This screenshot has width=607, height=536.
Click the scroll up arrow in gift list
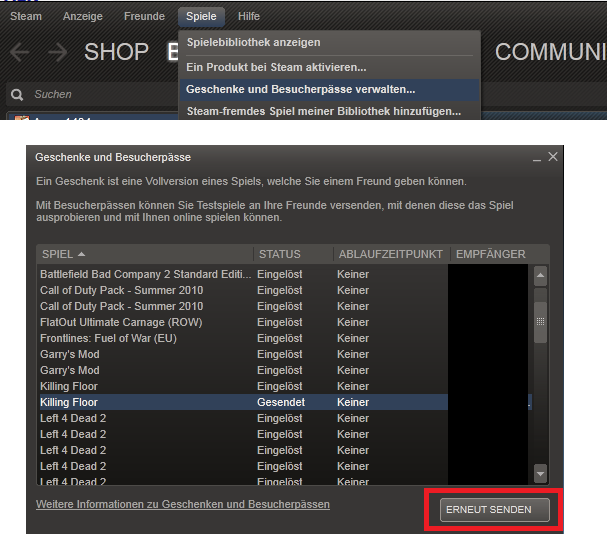540,276
